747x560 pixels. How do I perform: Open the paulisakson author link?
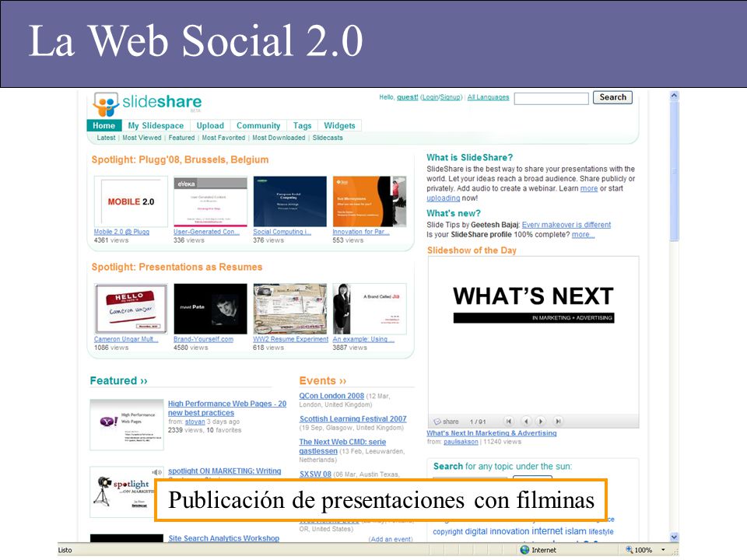[461, 442]
